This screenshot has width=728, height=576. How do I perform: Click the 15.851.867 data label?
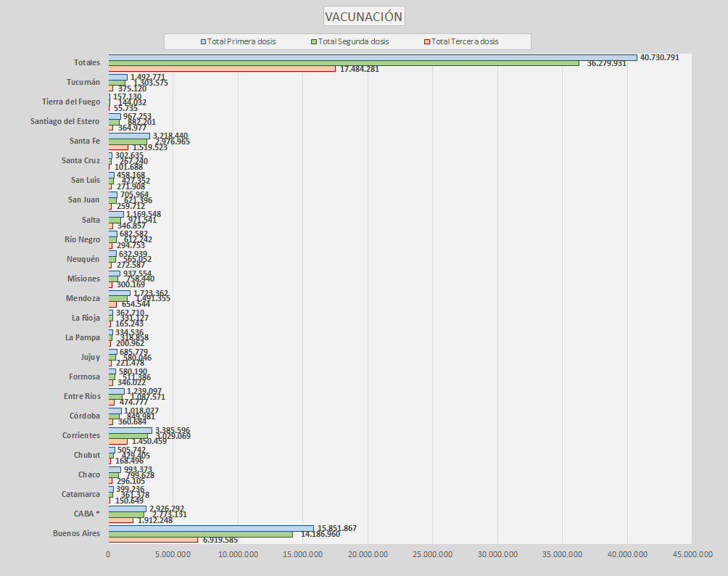click(337, 528)
